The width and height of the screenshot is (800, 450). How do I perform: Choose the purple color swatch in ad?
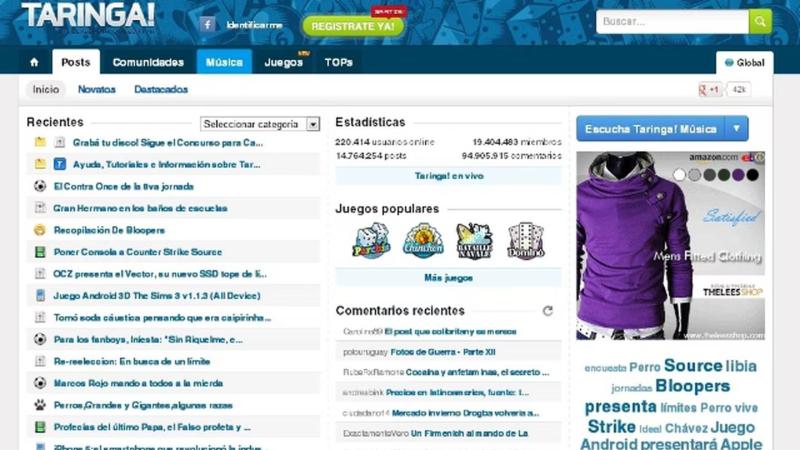point(738,175)
